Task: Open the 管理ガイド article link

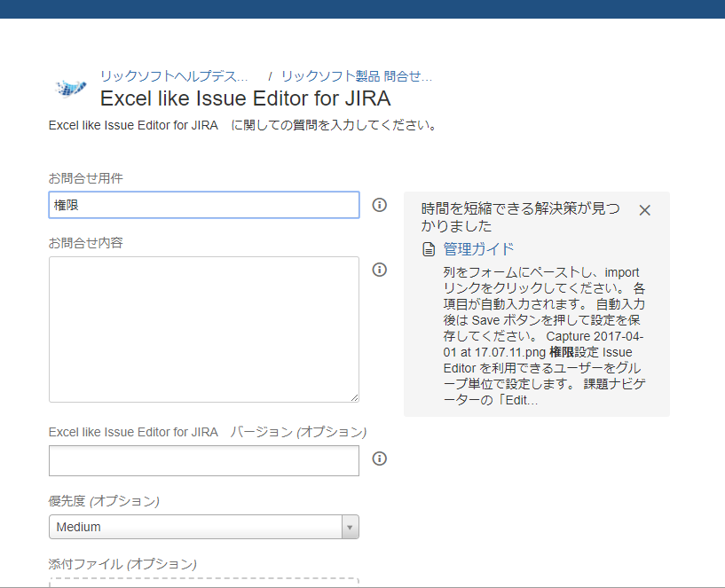Action: (478, 249)
